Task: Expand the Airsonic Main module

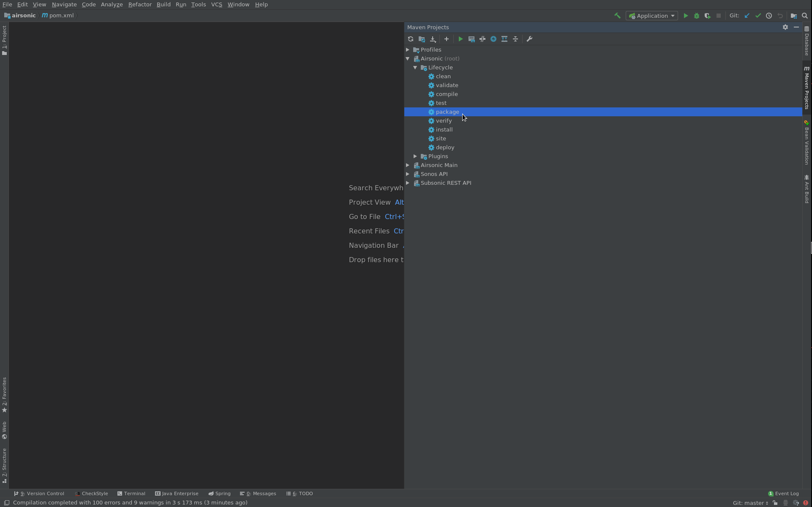Action: [x=408, y=165]
